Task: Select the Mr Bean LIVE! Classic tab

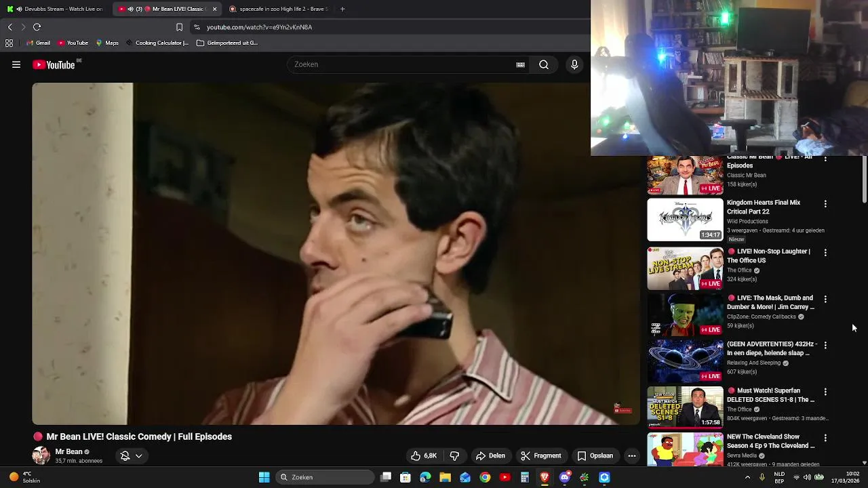Action: coord(166,9)
